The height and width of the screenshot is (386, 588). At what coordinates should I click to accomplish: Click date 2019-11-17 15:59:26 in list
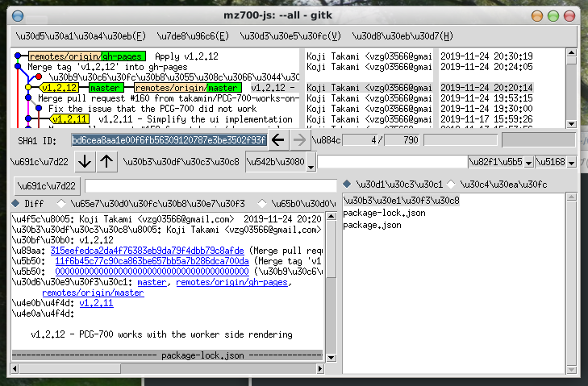tap(486, 119)
